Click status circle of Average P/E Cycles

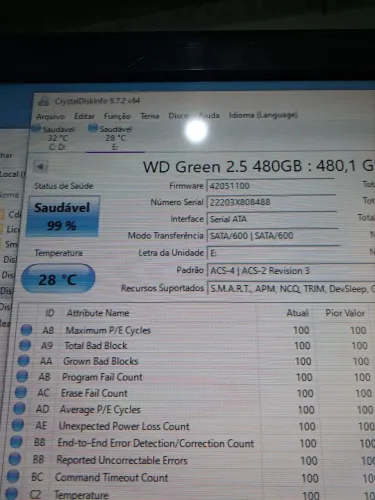click(x=19, y=409)
